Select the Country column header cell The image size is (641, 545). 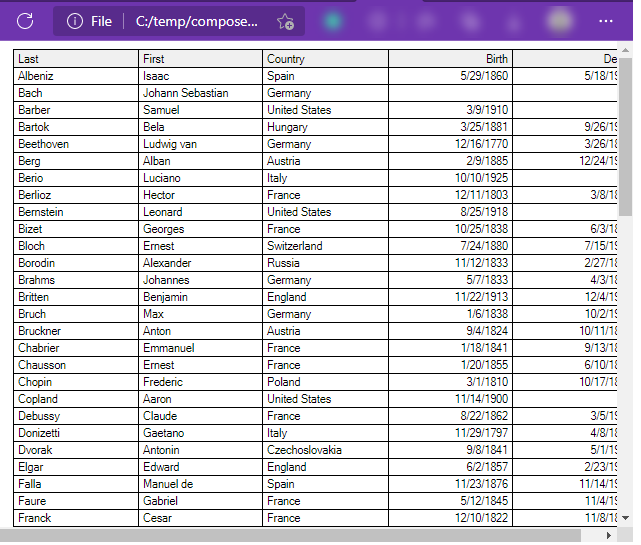pos(325,59)
